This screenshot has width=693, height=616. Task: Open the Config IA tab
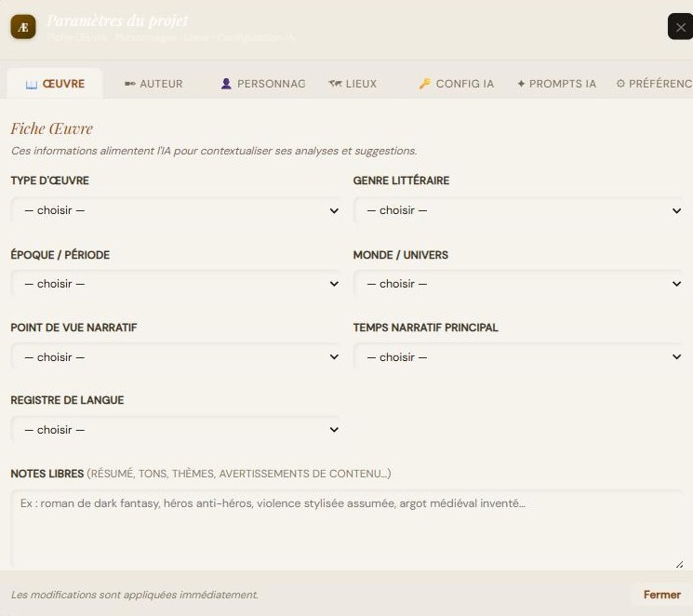coord(457,84)
